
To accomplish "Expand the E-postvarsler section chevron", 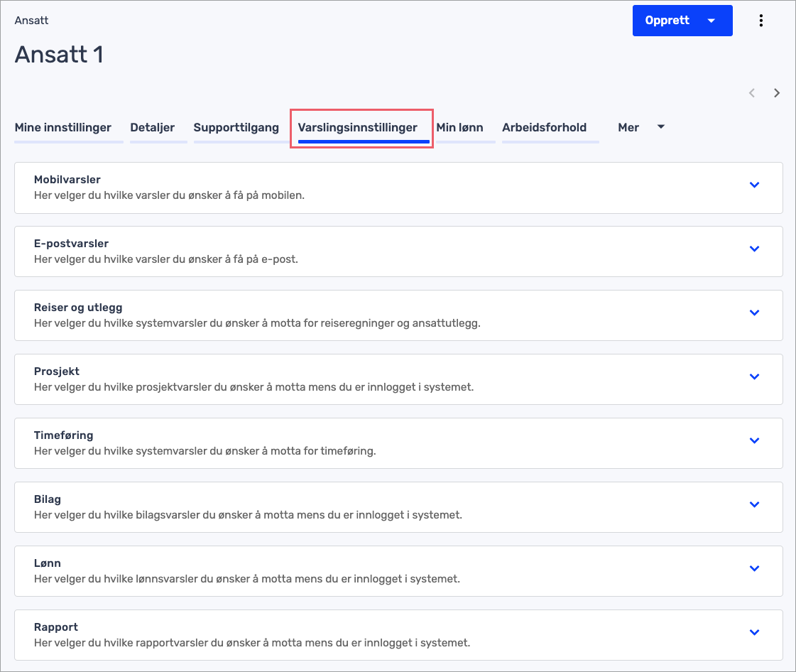I will click(x=754, y=249).
